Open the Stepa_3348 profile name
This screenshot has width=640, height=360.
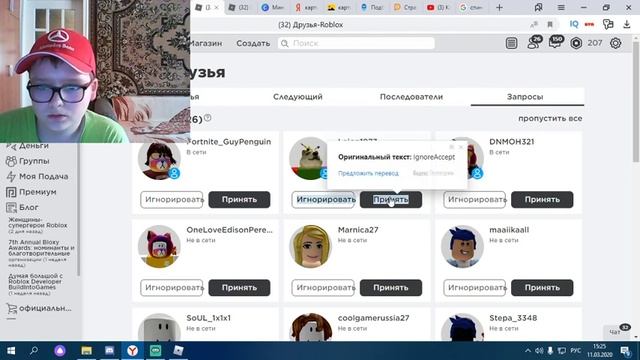click(x=513, y=318)
